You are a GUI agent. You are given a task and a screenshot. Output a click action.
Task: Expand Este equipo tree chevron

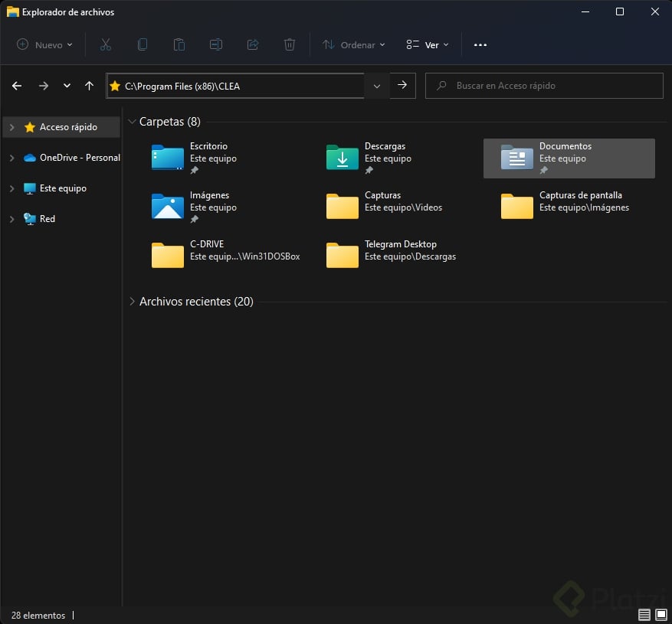[12, 188]
